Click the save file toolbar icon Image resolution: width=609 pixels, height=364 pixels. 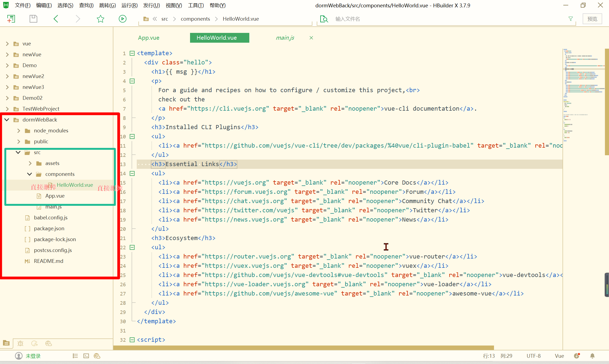[x=33, y=19]
